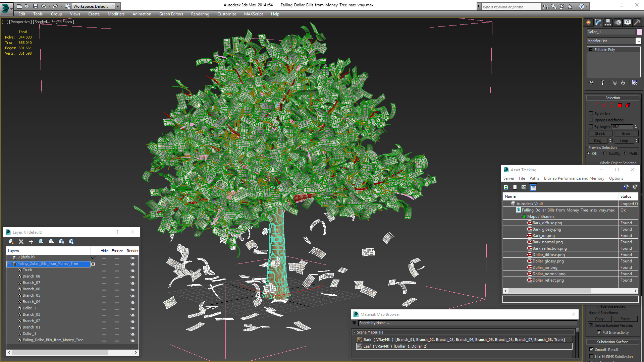
Task: Click the Pin Stack icon
Action: pyautogui.click(x=591, y=83)
